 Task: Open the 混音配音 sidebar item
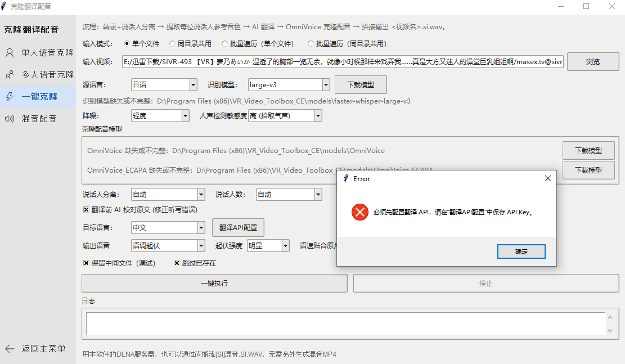38,118
